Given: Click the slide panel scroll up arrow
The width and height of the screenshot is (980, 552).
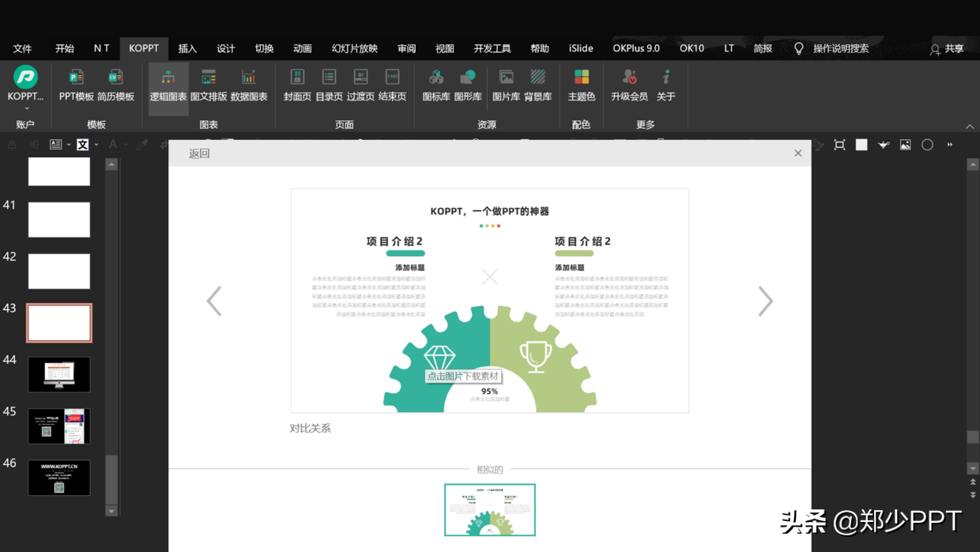Looking at the screenshot, I should tap(111, 164).
